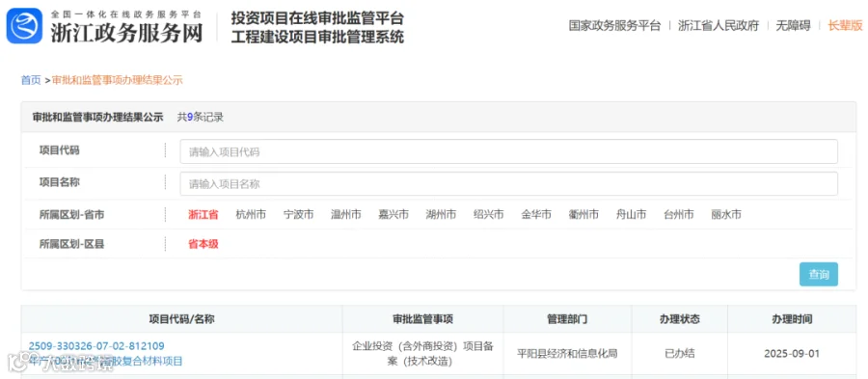The image size is (868, 379).
Task: Click the 查询 search button
Action: [819, 274]
